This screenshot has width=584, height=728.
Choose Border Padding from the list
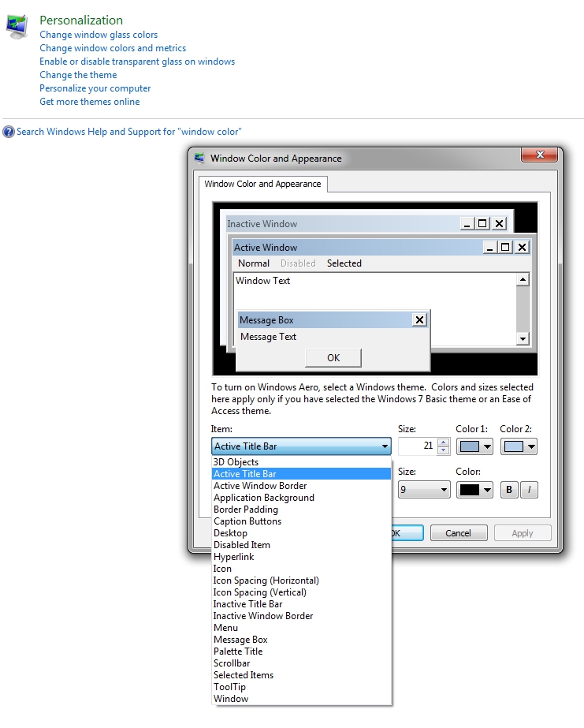coord(301,510)
